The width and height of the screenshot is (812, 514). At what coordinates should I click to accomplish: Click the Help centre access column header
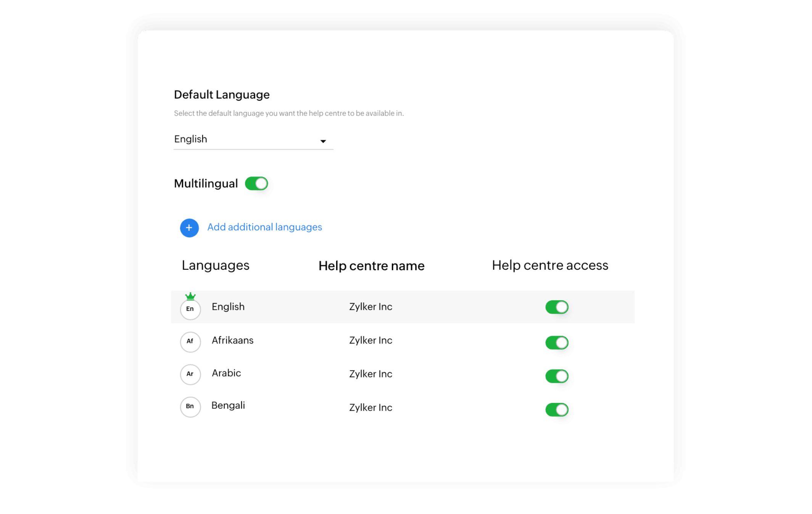(550, 265)
